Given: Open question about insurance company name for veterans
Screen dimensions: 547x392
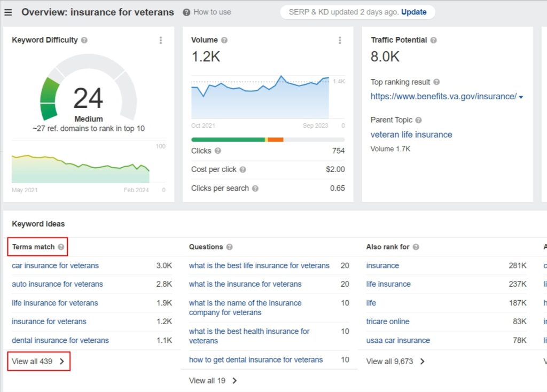Looking at the screenshot, I should 245,308.
